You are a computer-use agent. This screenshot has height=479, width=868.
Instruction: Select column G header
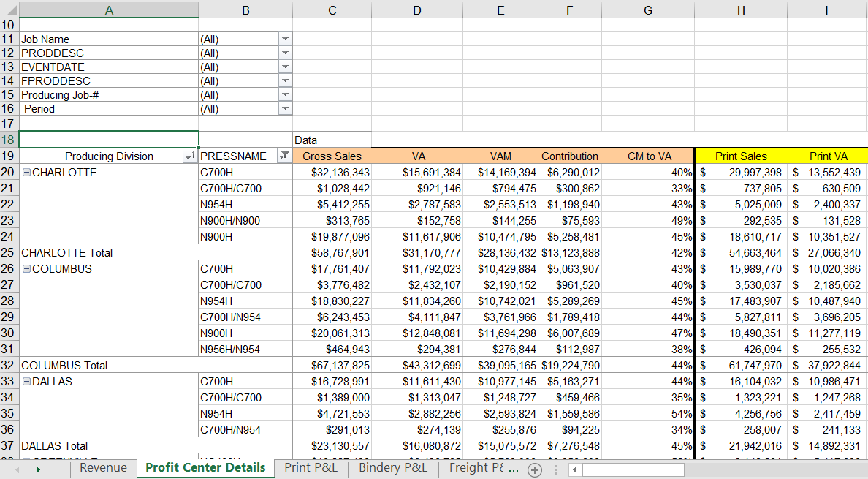click(x=647, y=9)
